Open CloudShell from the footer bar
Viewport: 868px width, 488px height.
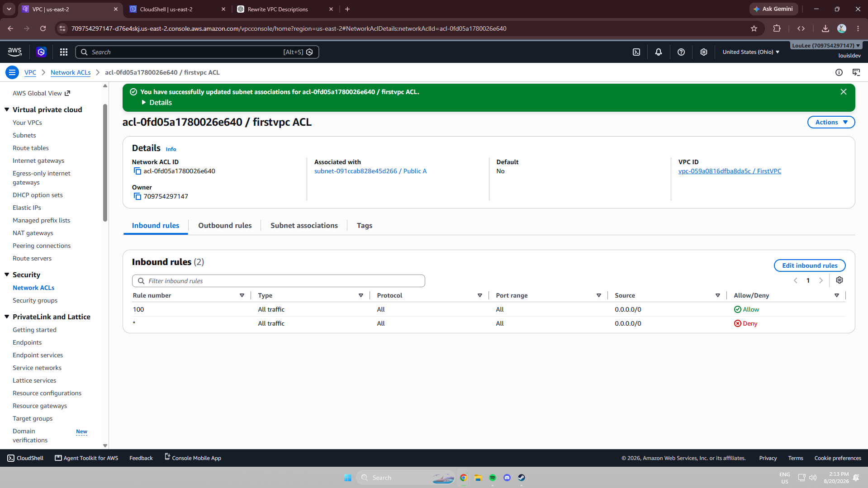26,458
